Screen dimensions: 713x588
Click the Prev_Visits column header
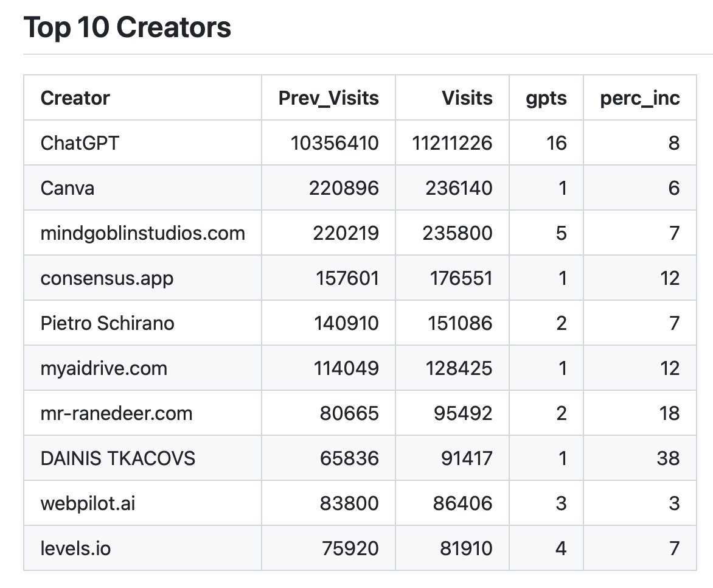coord(329,98)
